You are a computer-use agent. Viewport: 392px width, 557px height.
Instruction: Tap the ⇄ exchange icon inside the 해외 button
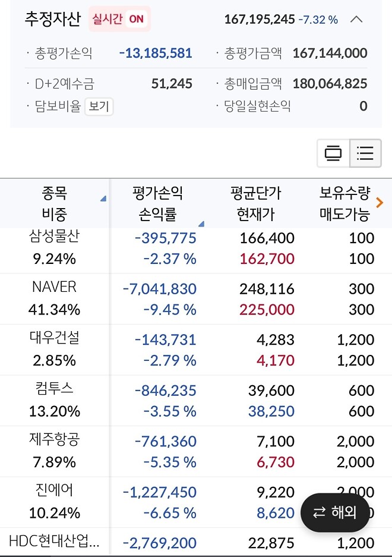318,512
